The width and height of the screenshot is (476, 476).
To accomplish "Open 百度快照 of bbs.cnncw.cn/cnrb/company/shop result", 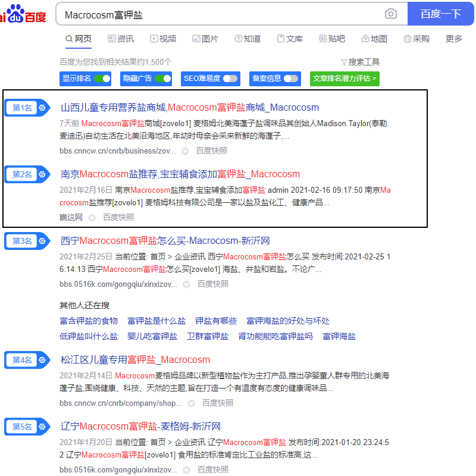I will click(x=218, y=403).
